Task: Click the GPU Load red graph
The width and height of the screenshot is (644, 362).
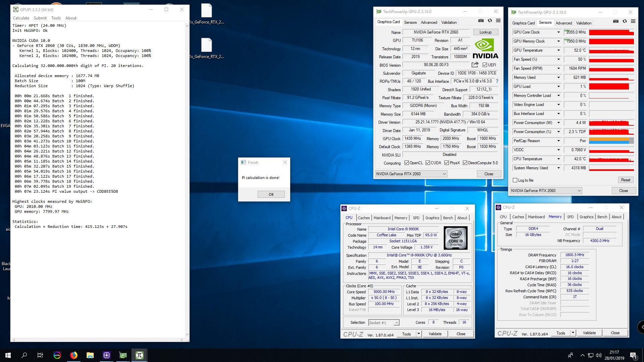Action: (x=611, y=86)
